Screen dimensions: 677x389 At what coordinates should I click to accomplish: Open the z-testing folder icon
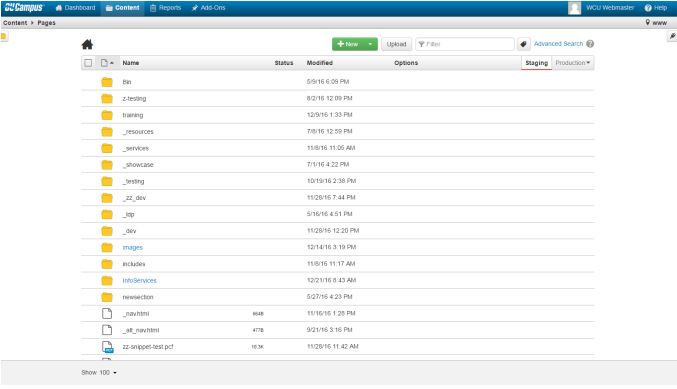pos(107,98)
